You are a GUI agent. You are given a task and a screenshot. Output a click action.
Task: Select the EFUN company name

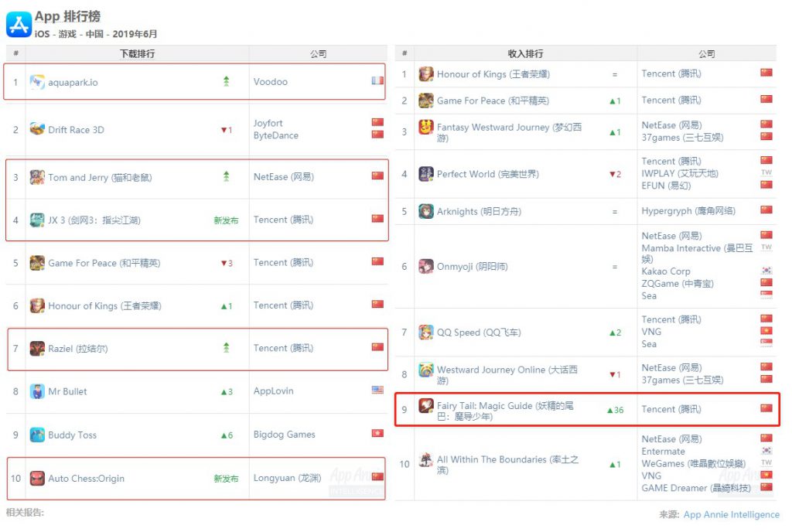pyautogui.click(x=666, y=186)
